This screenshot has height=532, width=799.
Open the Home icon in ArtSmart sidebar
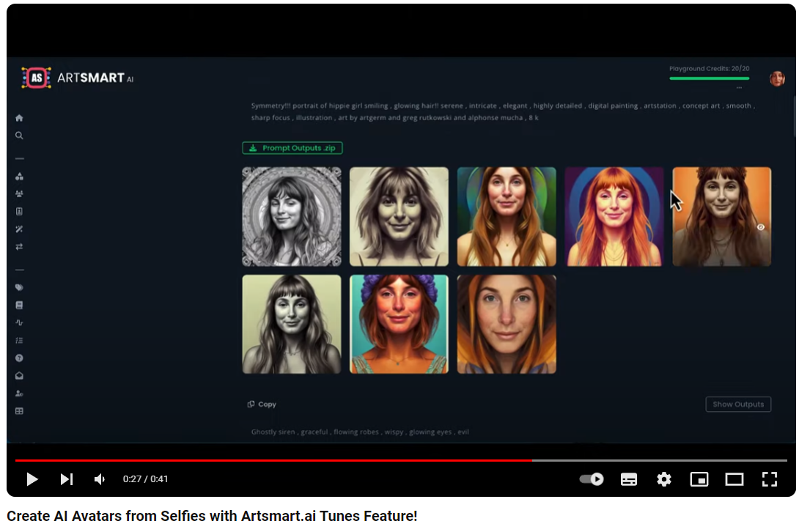coord(19,118)
